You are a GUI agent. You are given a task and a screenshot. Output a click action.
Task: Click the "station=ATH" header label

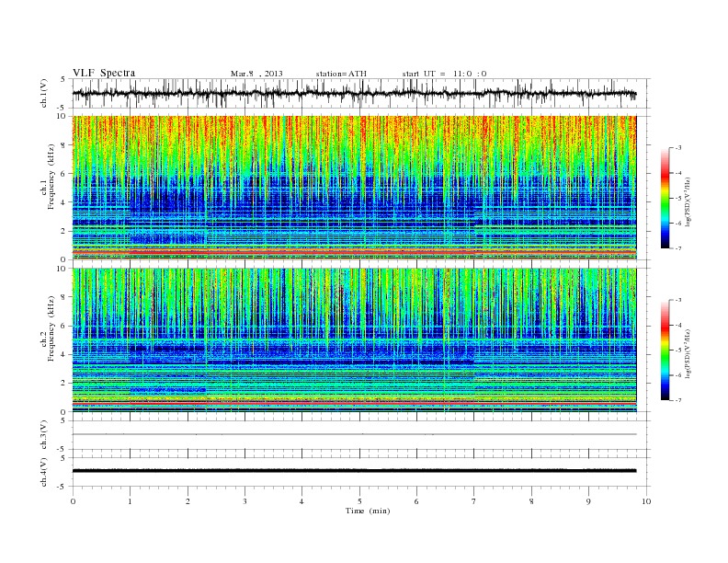(341, 74)
